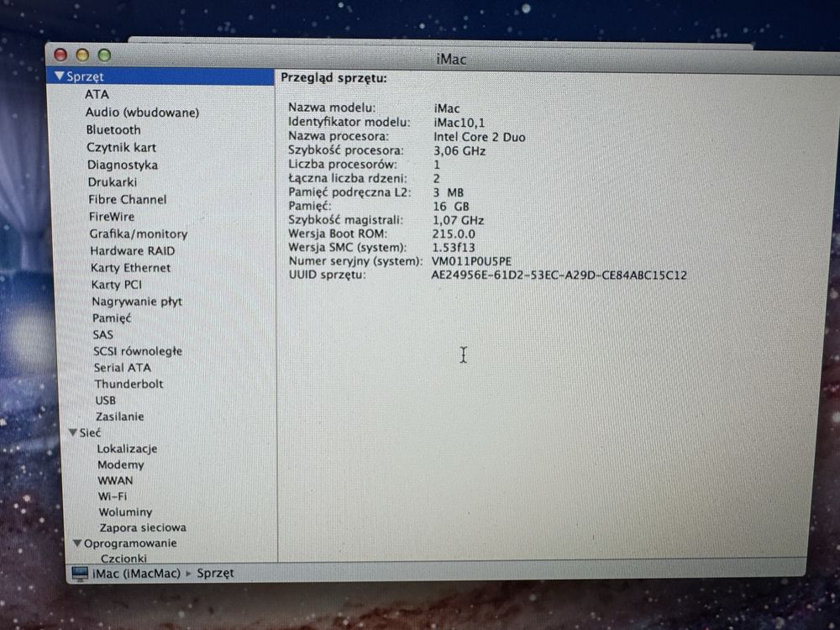Open Zapora sieciowa entry
The height and width of the screenshot is (630, 840).
pyautogui.click(x=143, y=528)
